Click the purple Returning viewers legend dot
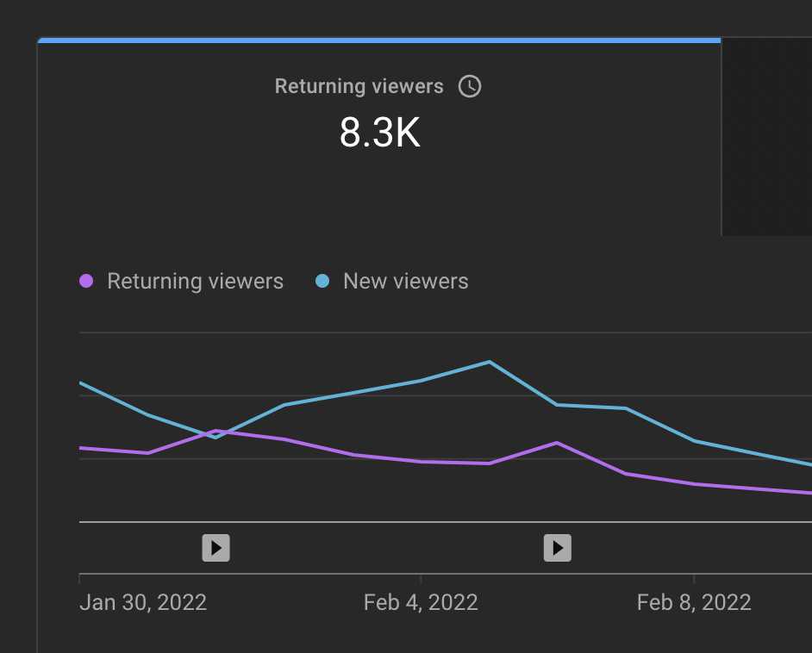 (x=86, y=281)
